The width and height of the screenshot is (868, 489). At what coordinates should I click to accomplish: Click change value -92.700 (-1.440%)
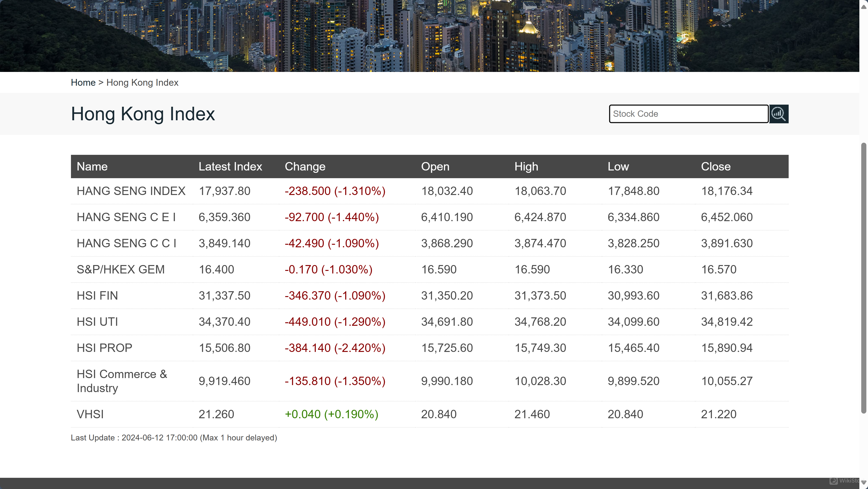tap(332, 217)
